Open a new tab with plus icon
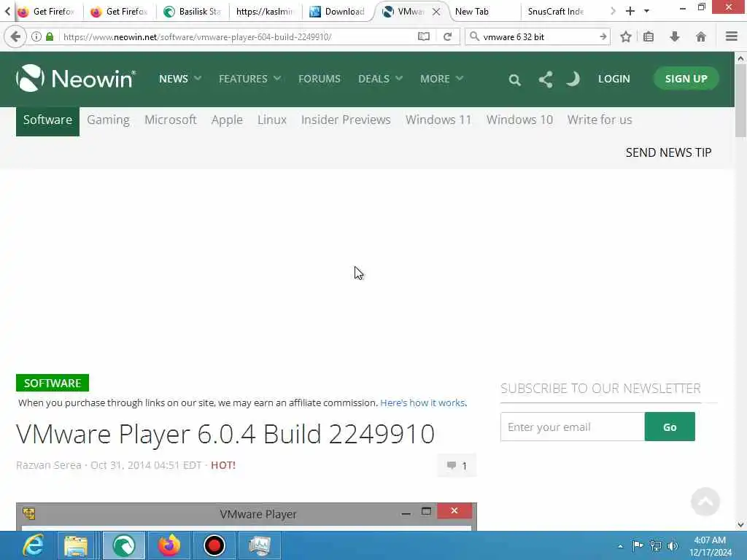Screen dimensions: 747x560 coord(630,11)
